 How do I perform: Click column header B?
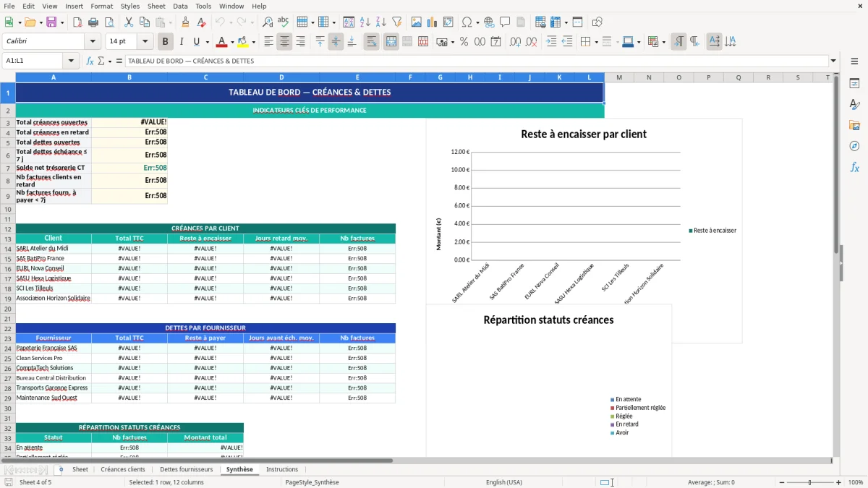click(x=129, y=77)
